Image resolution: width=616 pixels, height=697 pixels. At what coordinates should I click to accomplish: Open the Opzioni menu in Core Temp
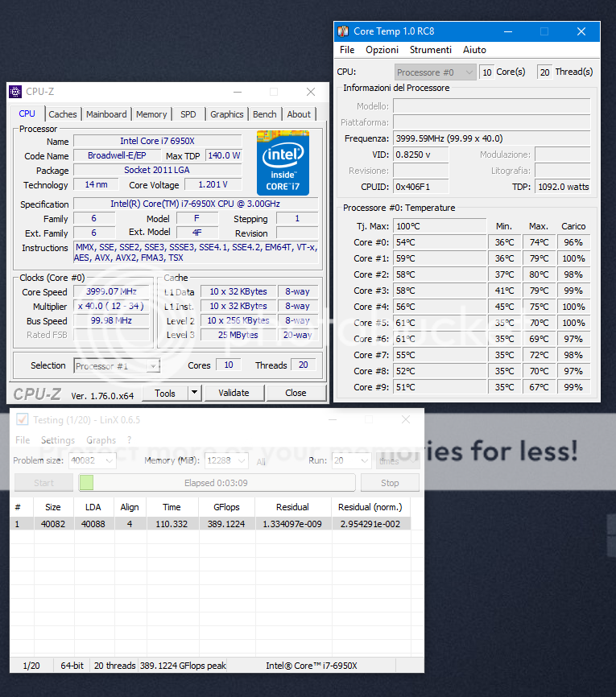click(382, 50)
